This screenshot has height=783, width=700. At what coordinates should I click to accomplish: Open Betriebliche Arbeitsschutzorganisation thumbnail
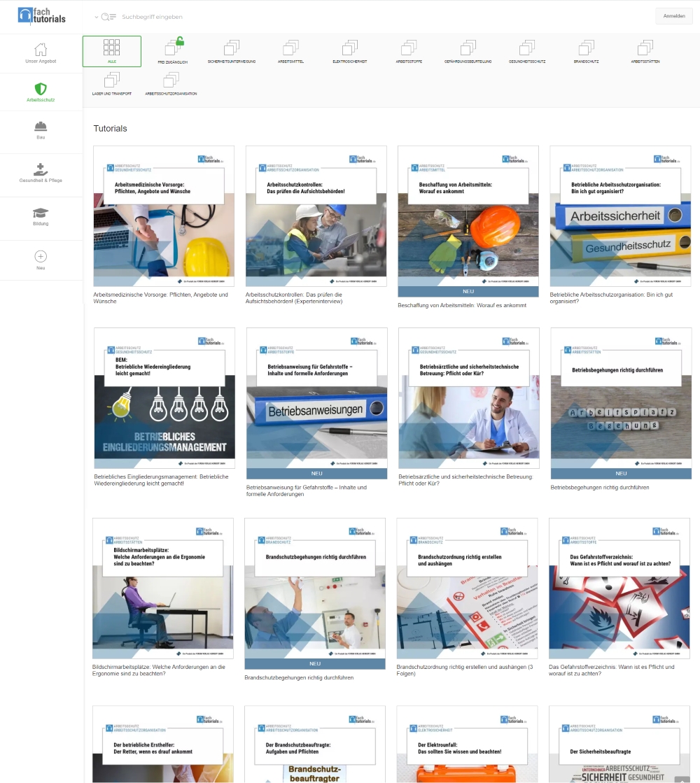pos(620,216)
